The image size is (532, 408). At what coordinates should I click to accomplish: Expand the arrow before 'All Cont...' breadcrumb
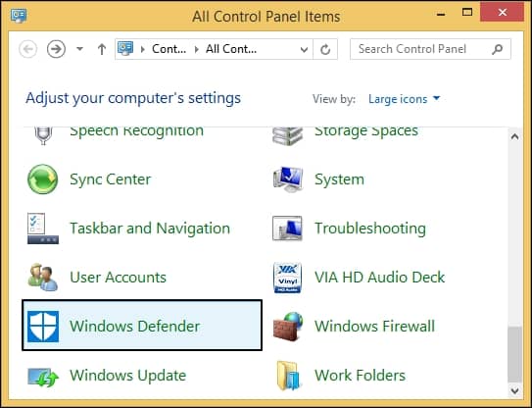tap(197, 50)
